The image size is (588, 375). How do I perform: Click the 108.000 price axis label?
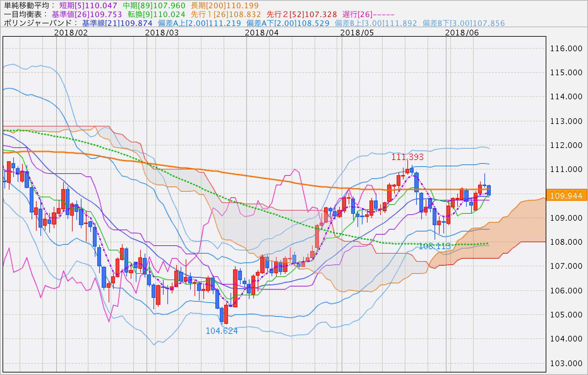pos(566,242)
